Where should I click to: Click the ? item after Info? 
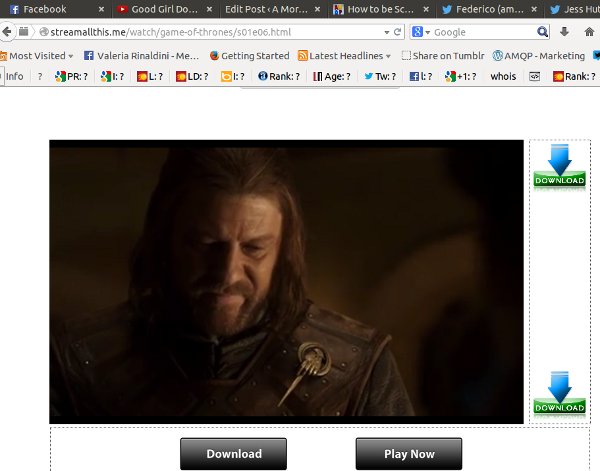pos(40,77)
